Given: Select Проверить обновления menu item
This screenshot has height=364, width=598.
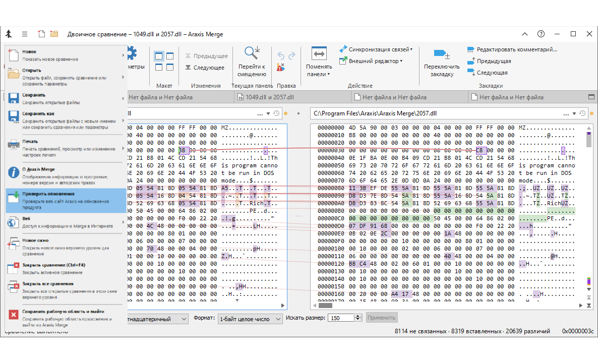Looking at the screenshot, I should tap(66, 201).
